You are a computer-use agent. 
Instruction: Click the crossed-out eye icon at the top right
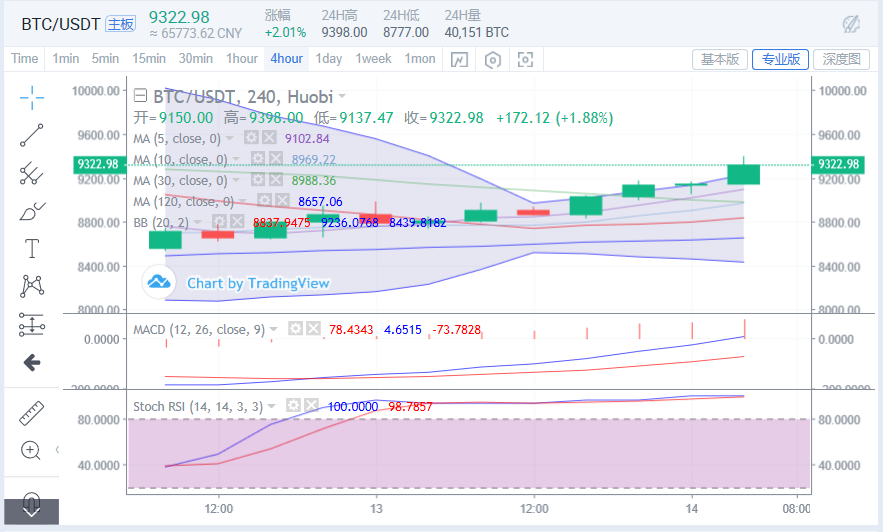pos(851,24)
